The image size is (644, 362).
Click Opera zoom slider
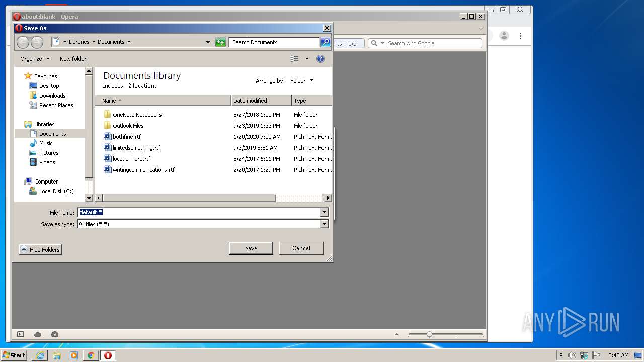pos(446,334)
